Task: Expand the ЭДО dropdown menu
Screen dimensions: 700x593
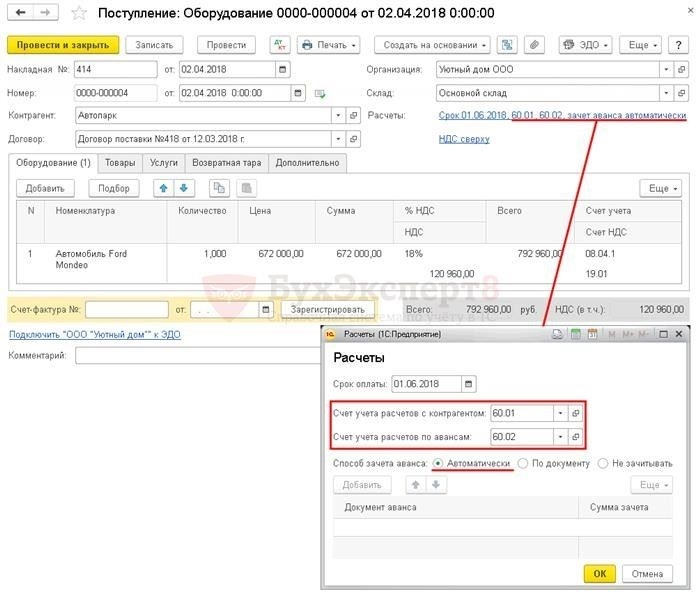Action: (x=585, y=45)
